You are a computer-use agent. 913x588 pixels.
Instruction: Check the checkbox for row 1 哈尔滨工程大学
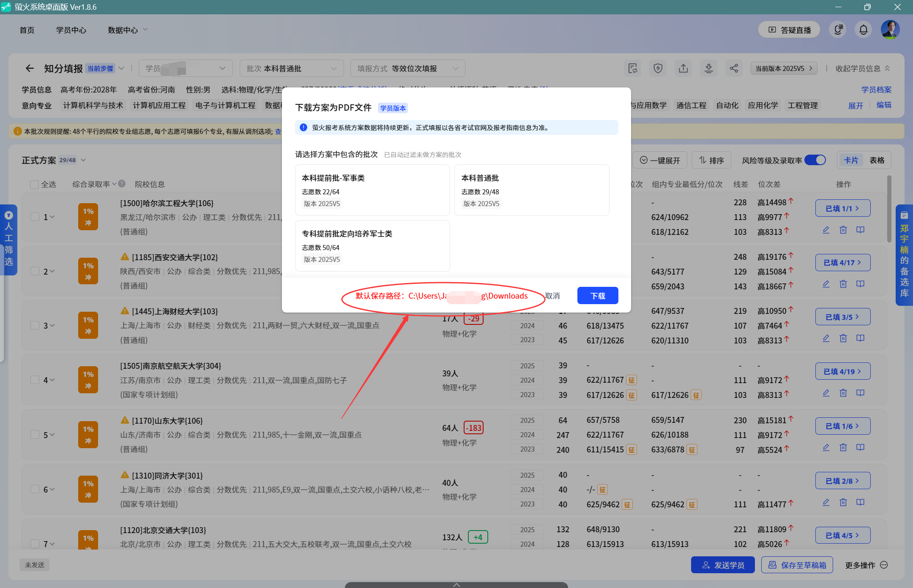[x=35, y=217]
